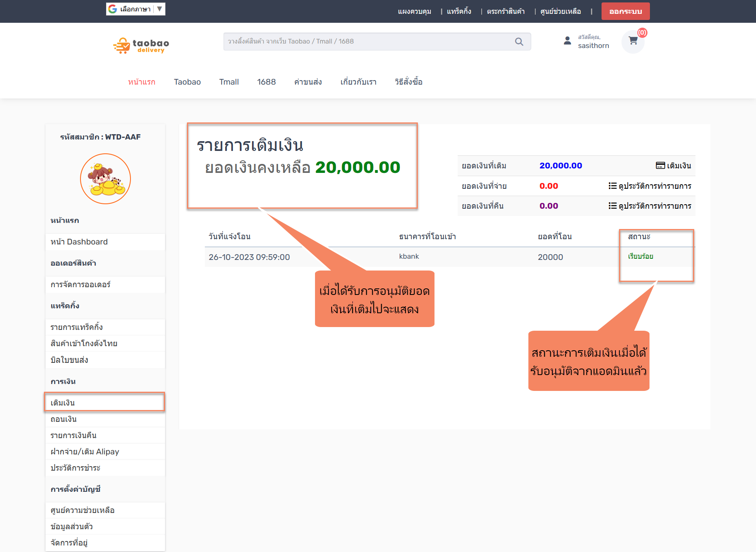
Task: Click list icon beside ยอดเงินที่จ่าย history
Action: (612, 186)
